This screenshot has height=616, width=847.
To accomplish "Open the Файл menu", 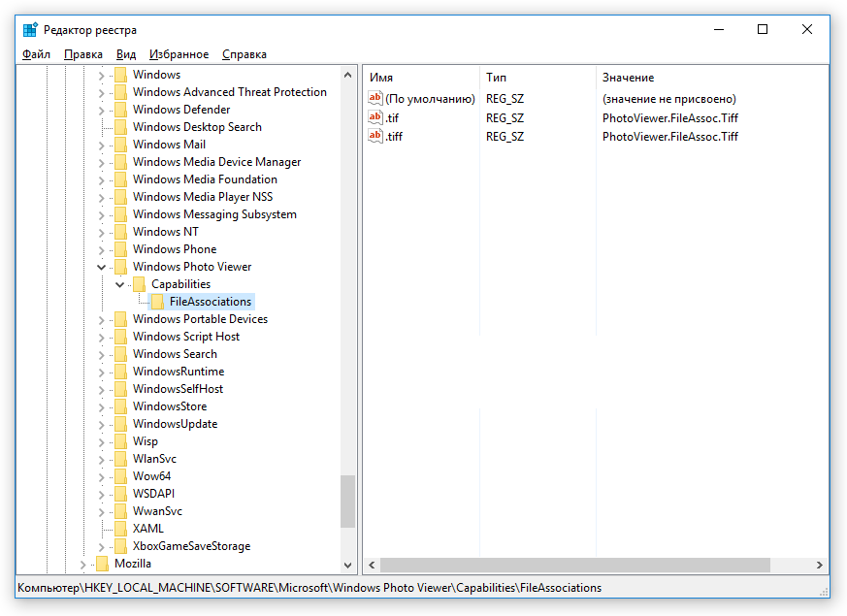I will 36,54.
